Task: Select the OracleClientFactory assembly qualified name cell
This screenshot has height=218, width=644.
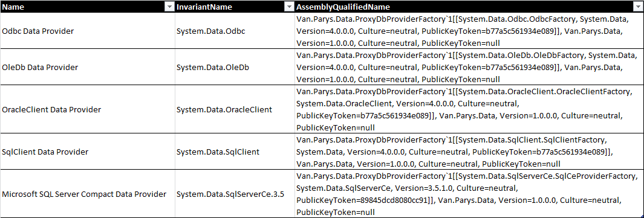Action: pos(469,109)
